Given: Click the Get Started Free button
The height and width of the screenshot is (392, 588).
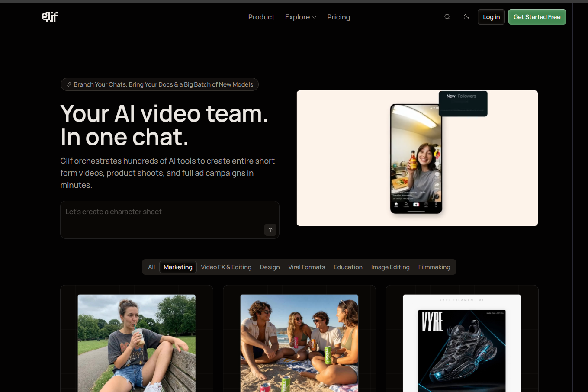Looking at the screenshot, I should coord(537,17).
